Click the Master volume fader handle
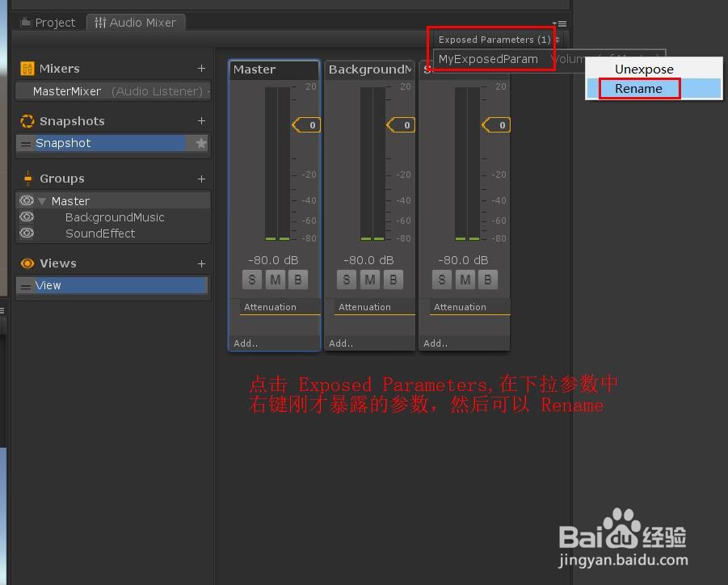The image size is (728, 585). pyautogui.click(x=306, y=125)
